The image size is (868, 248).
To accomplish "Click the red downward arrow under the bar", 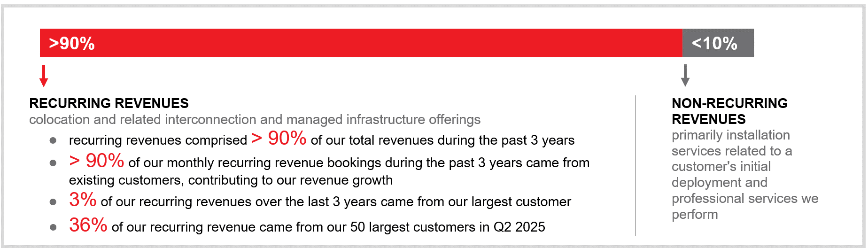I will tap(44, 76).
